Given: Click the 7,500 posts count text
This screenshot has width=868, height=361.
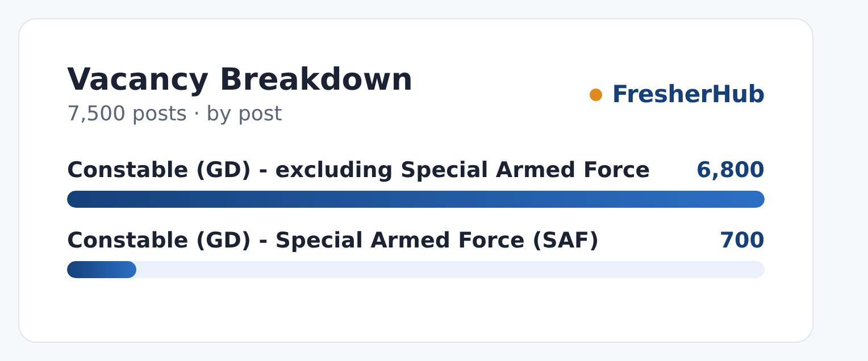Looking at the screenshot, I should [127, 114].
